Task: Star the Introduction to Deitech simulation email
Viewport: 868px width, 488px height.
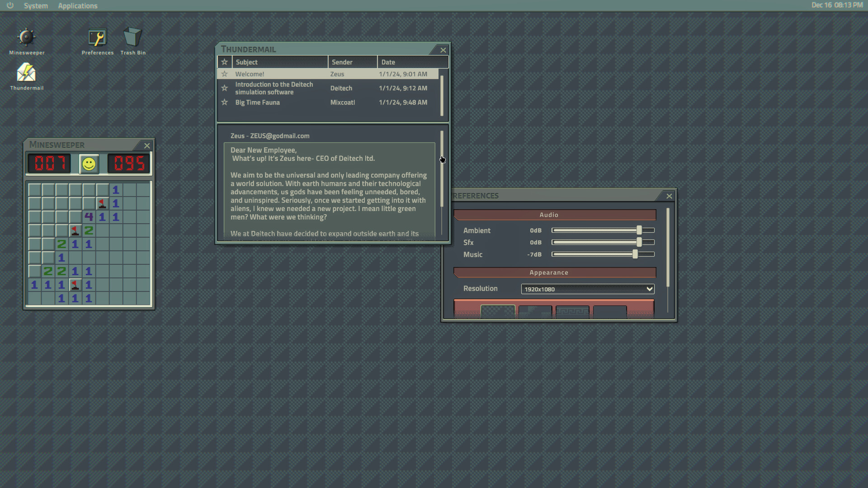Action: point(224,88)
